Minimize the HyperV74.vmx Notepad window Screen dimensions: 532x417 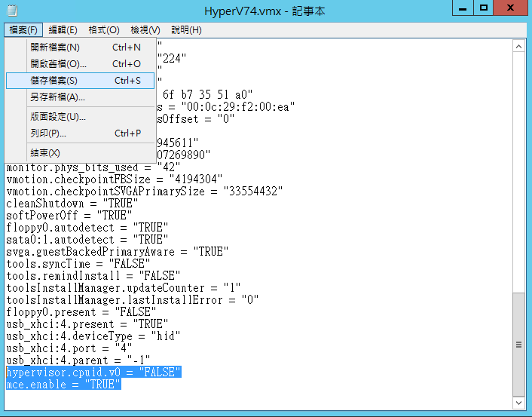pyautogui.click(x=463, y=8)
